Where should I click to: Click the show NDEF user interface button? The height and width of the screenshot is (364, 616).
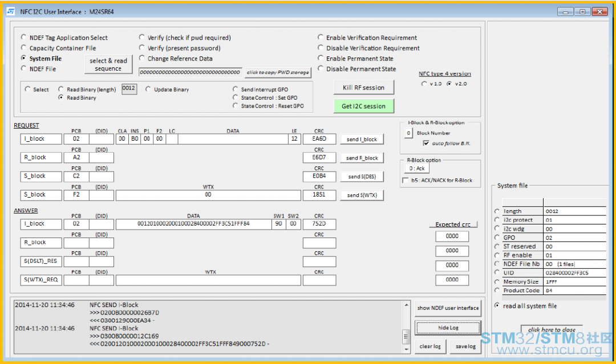448,308
